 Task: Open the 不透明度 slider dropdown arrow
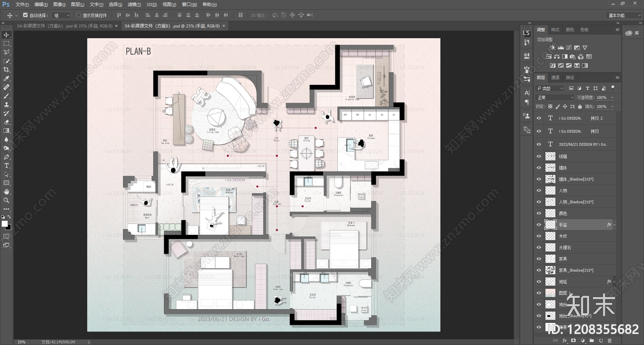[612, 97]
